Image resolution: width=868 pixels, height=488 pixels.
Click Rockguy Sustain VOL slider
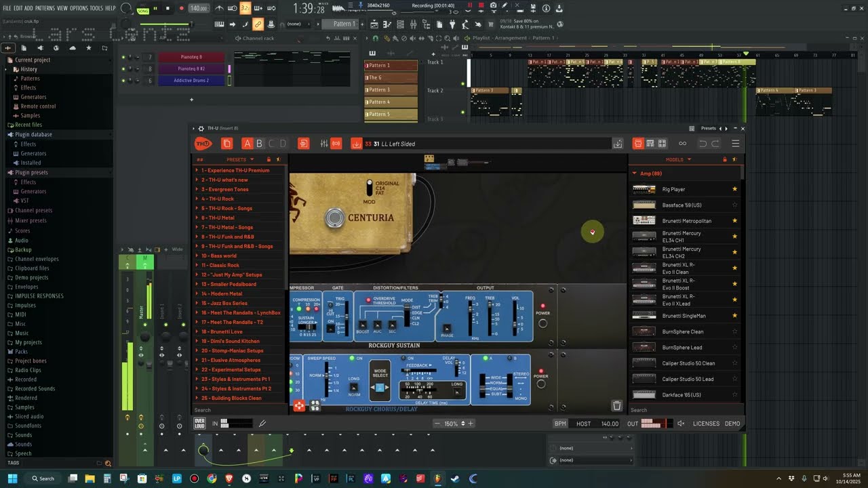coord(515,319)
